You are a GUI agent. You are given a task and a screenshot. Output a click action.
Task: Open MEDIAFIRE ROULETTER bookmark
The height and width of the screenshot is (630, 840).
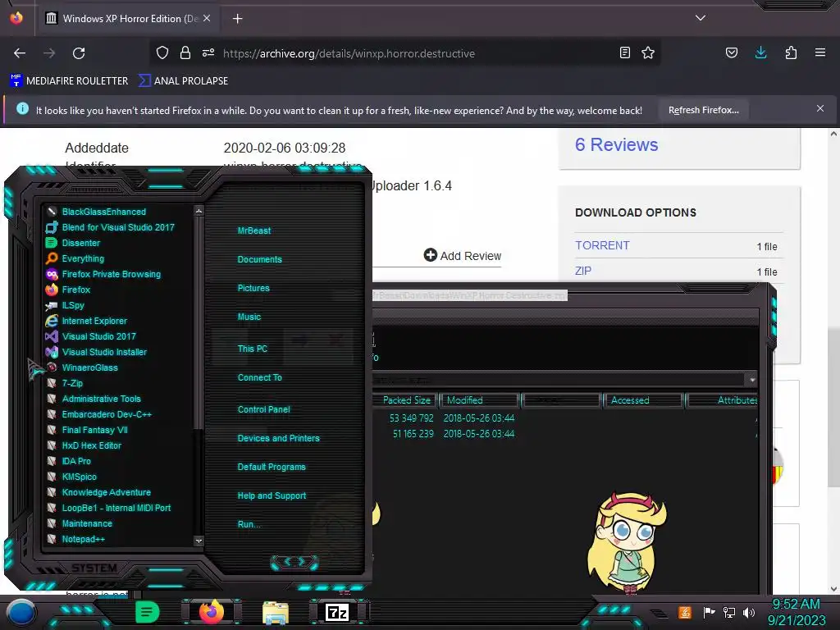pos(69,81)
